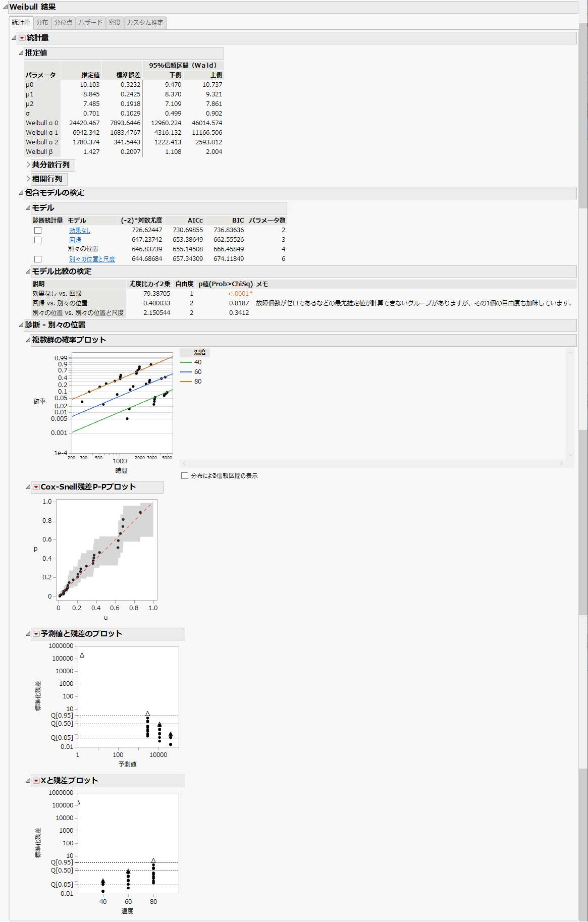
Task: Collapse the 包含モデルの検定 section
Action: pyautogui.click(x=21, y=193)
